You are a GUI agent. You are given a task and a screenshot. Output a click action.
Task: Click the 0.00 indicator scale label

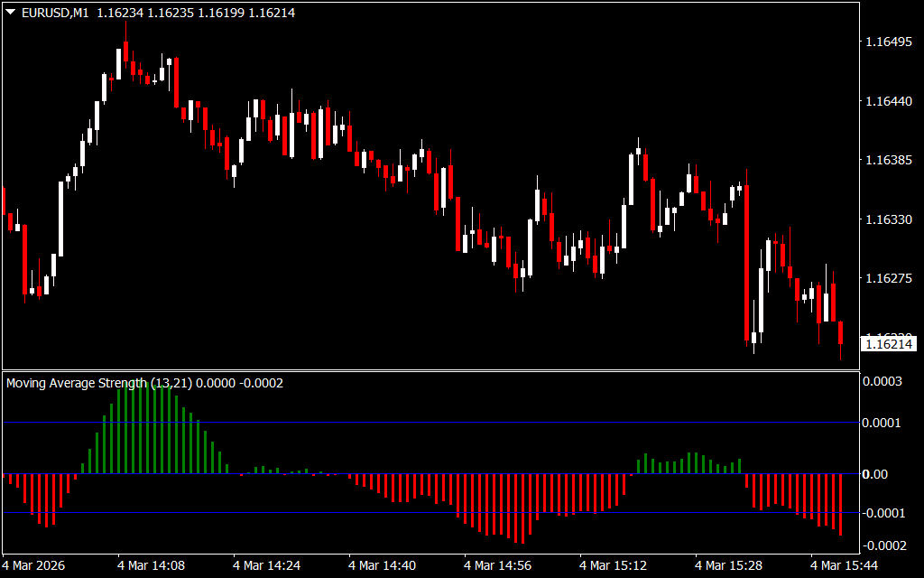pyautogui.click(x=875, y=474)
